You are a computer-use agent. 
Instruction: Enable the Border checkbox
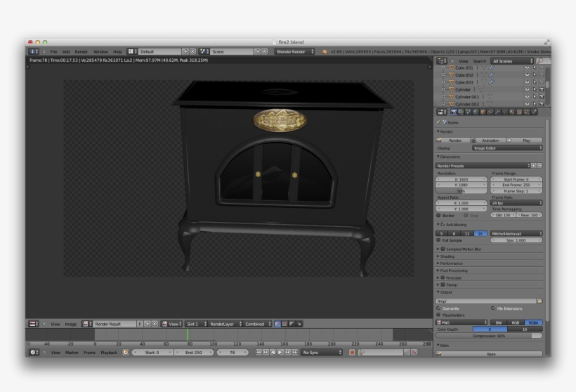[x=438, y=215]
